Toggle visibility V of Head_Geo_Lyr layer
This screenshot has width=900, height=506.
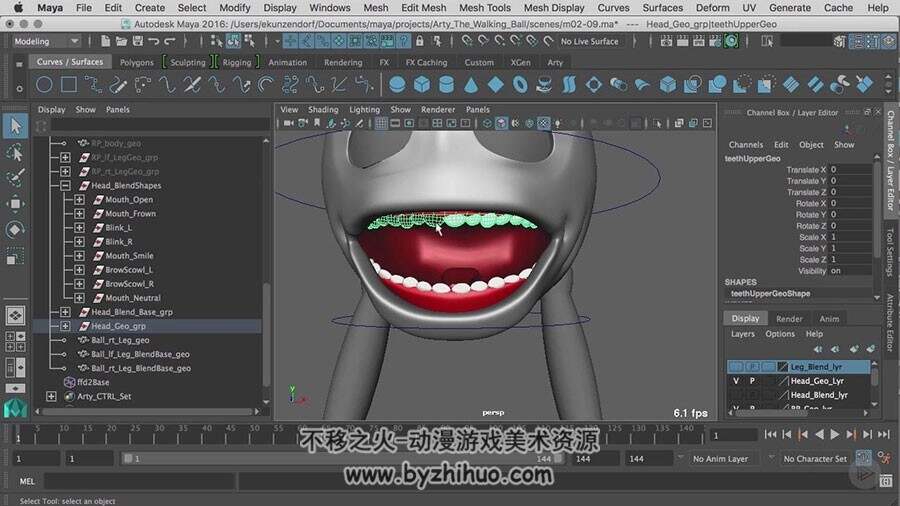coord(736,380)
